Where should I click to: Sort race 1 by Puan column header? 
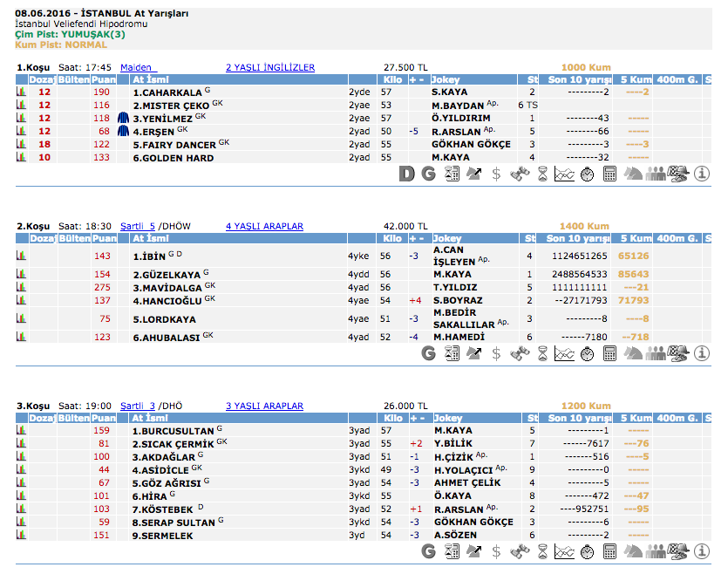[104, 79]
